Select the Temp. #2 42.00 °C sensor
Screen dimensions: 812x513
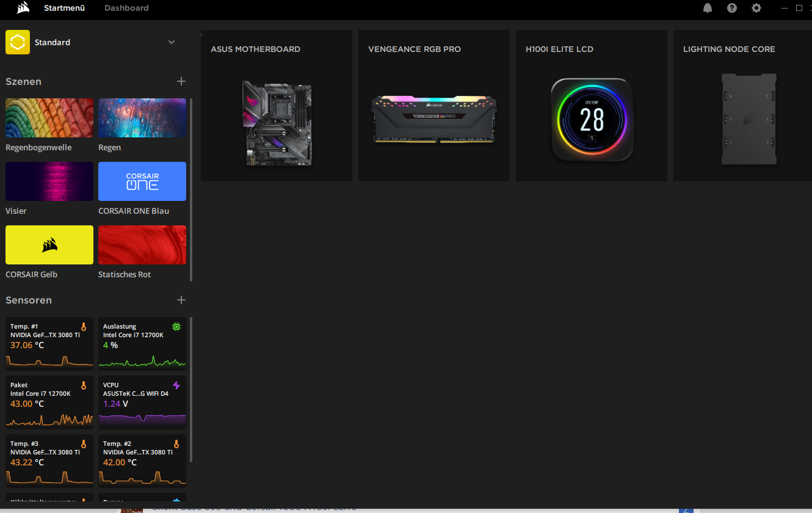[x=142, y=461]
